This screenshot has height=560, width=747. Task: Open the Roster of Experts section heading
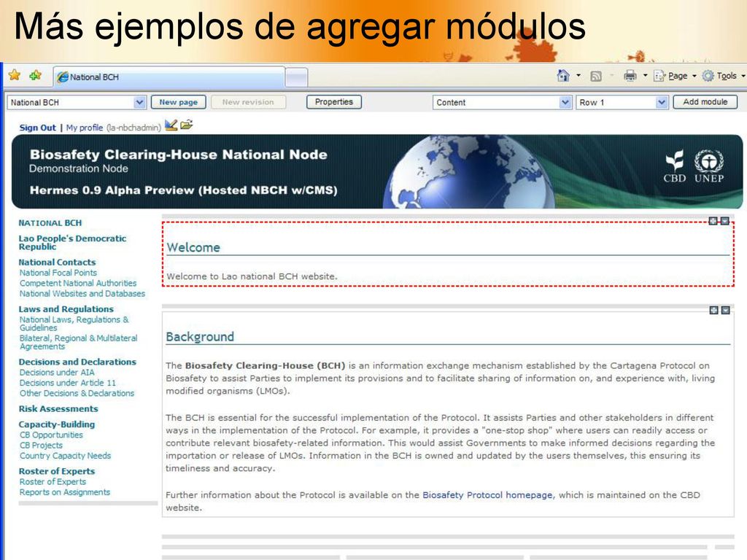pos(57,471)
